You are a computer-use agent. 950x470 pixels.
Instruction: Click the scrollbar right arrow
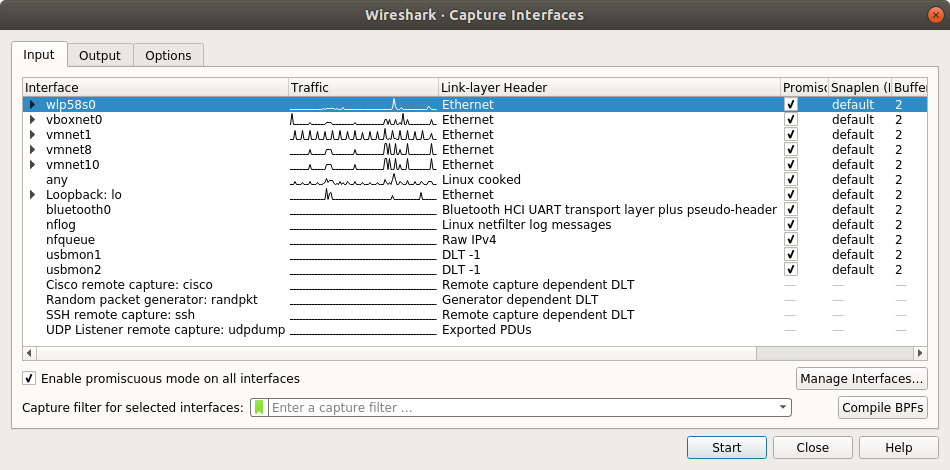(x=920, y=353)
